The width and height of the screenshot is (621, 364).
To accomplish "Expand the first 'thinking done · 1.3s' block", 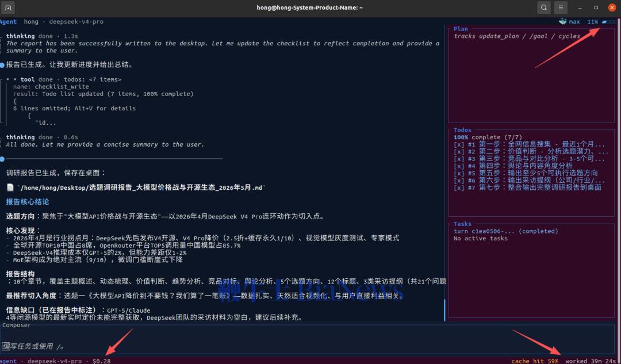I will pyautogui.click(x=42, y=36).
